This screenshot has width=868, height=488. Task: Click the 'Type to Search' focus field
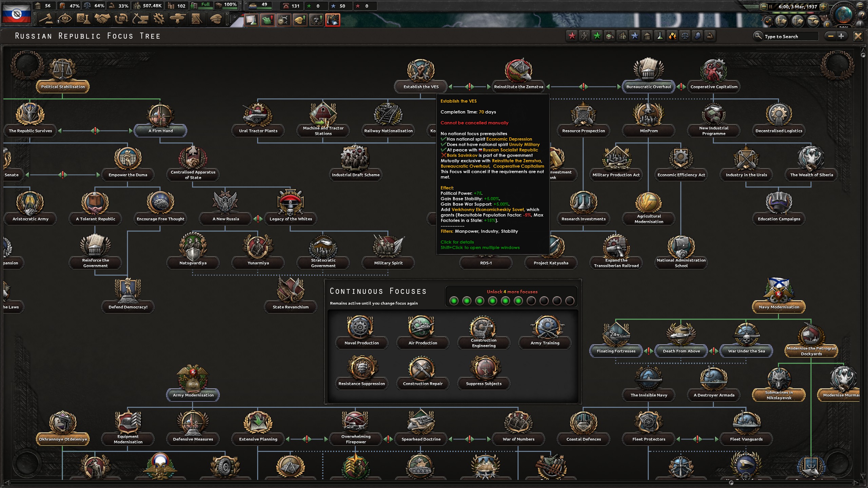[x=790, y=36]
